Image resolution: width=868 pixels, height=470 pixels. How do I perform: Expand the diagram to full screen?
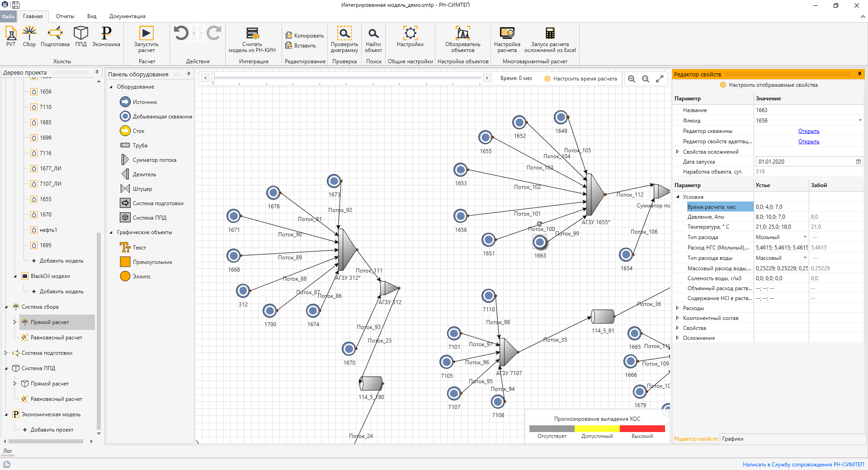point(660,79)
